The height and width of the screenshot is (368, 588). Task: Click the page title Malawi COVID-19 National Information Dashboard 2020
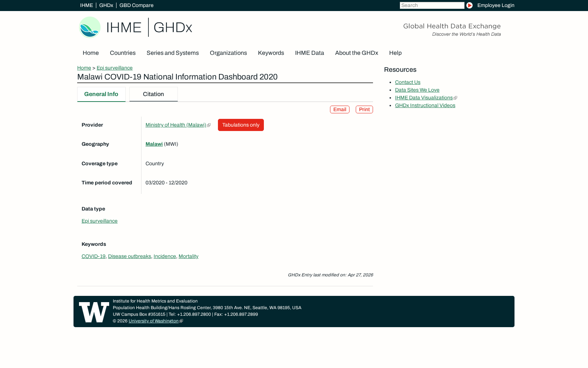pos(178,77)
